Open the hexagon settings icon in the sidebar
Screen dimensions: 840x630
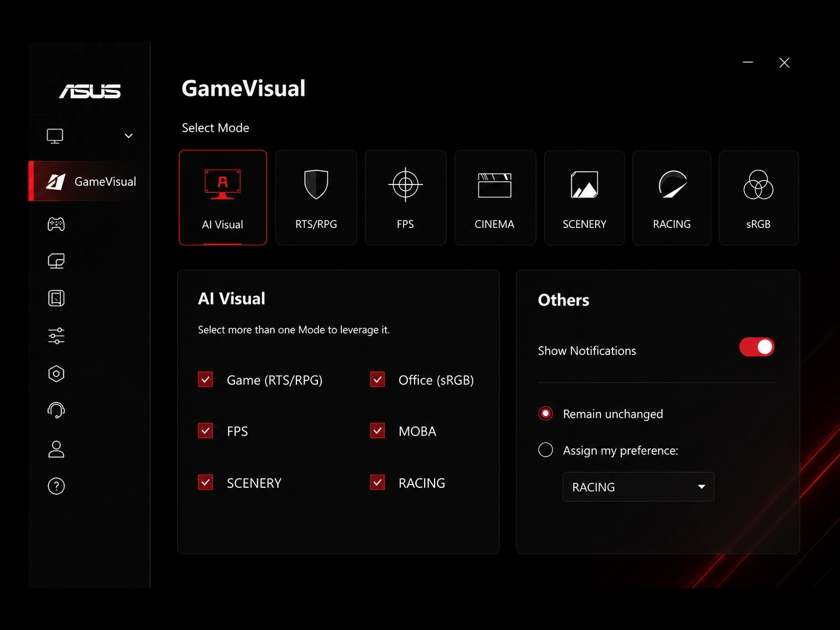56,374
